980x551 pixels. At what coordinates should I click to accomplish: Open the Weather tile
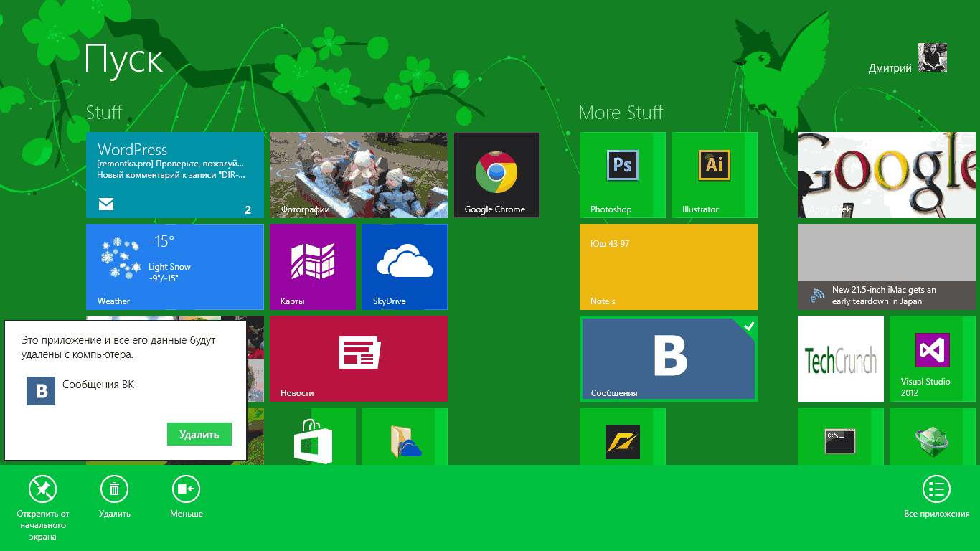point(175,267)
